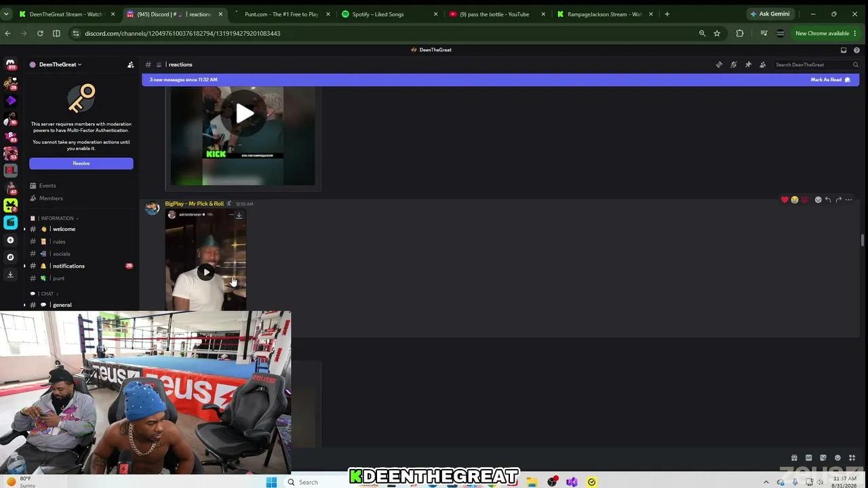Go back in browser history
Image resolution: width=868 pixels, height=488 pixels.
7,33
